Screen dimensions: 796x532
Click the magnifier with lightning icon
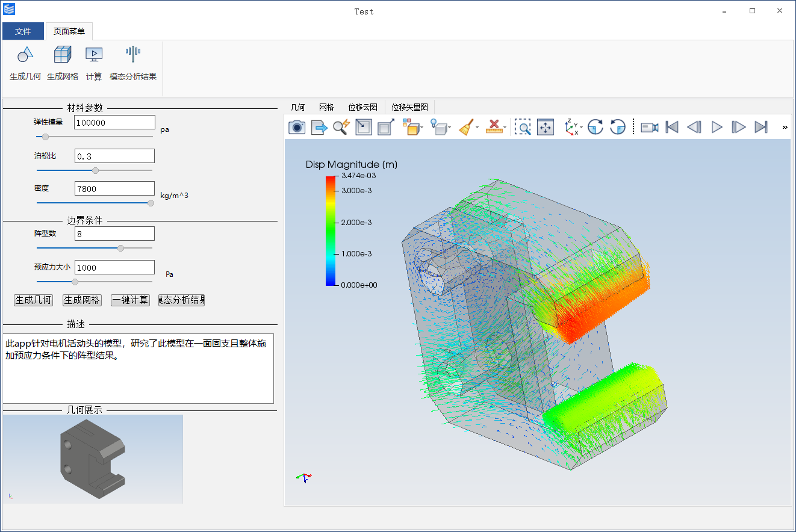341,127
